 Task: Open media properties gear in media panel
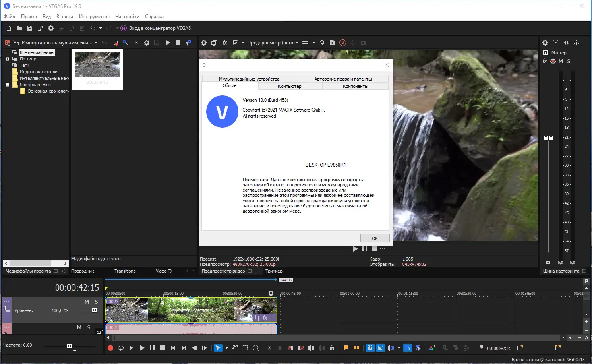pyautogui.click(x=147, y=43)
